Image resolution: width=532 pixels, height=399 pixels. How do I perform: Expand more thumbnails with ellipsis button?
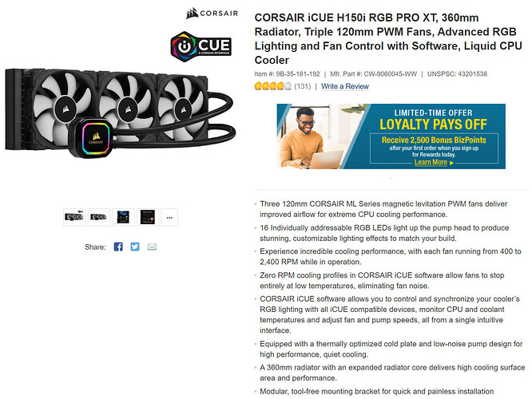(x=169, y=217)
